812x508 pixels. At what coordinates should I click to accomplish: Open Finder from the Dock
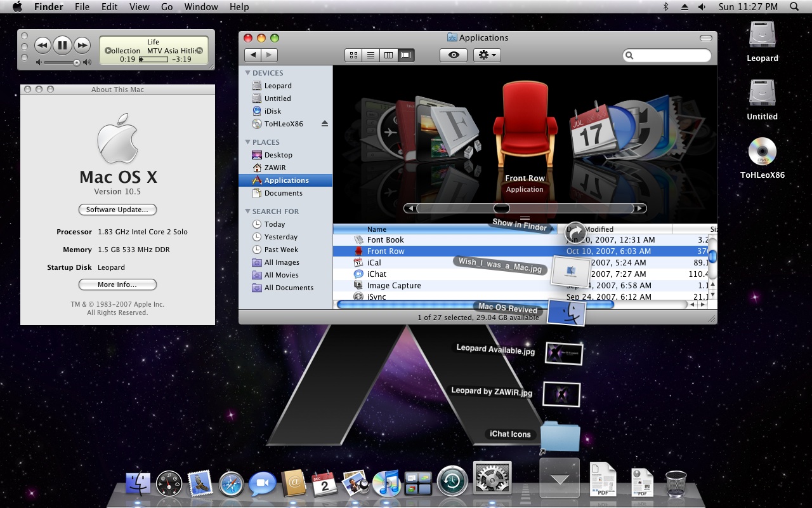pos(138,484)
